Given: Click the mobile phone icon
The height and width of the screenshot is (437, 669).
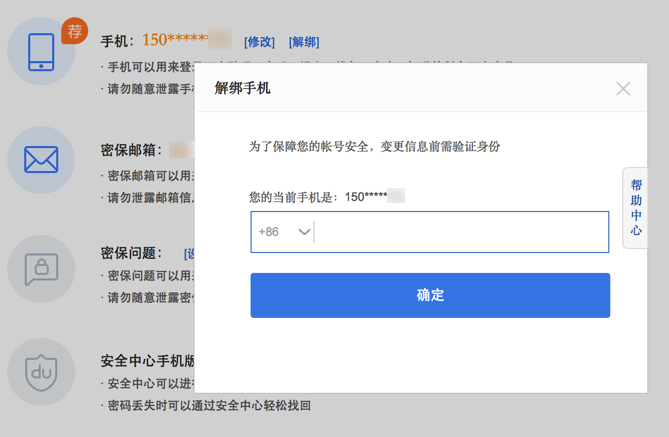Looking at the screenshot, I should (41, 51).
